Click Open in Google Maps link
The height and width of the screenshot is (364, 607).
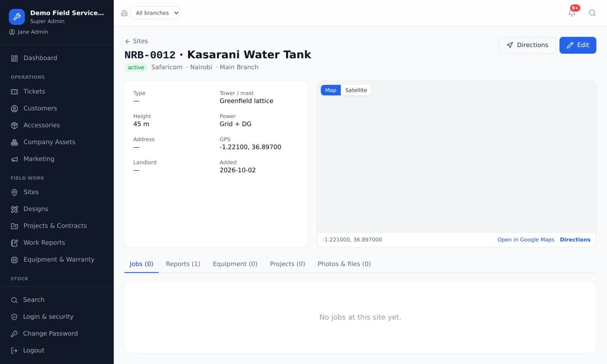526,240
